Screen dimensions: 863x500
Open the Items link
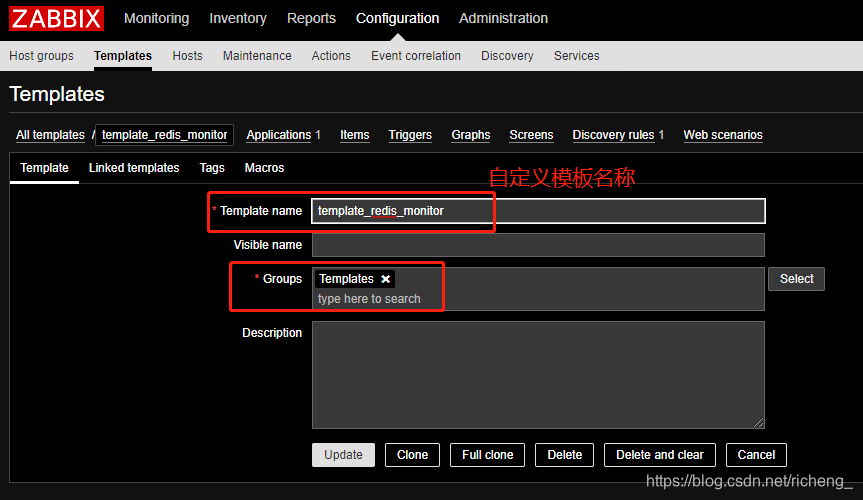coord(354,135)
